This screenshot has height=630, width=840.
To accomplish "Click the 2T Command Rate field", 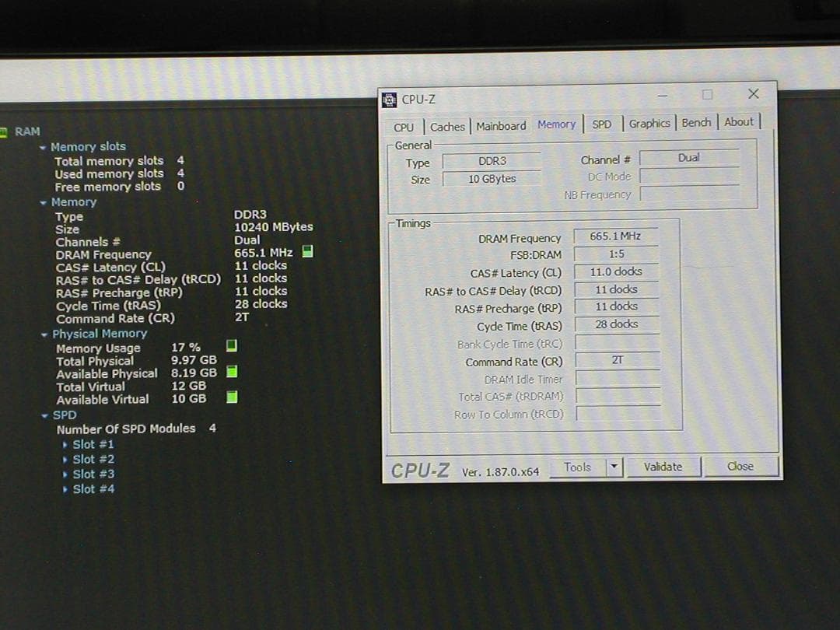I will tap(617, 360).
